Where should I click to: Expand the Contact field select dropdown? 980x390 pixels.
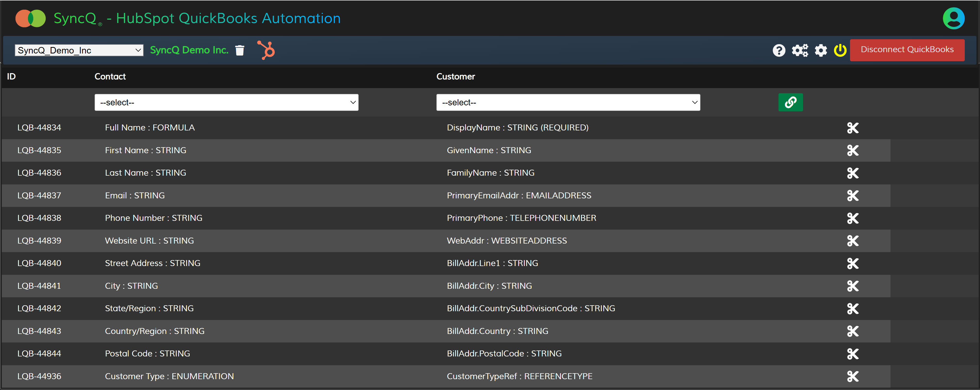(x=226, y=103)
